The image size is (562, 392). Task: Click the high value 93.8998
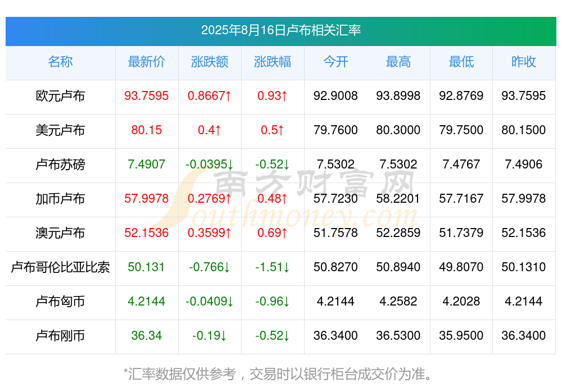click(398, 95)
